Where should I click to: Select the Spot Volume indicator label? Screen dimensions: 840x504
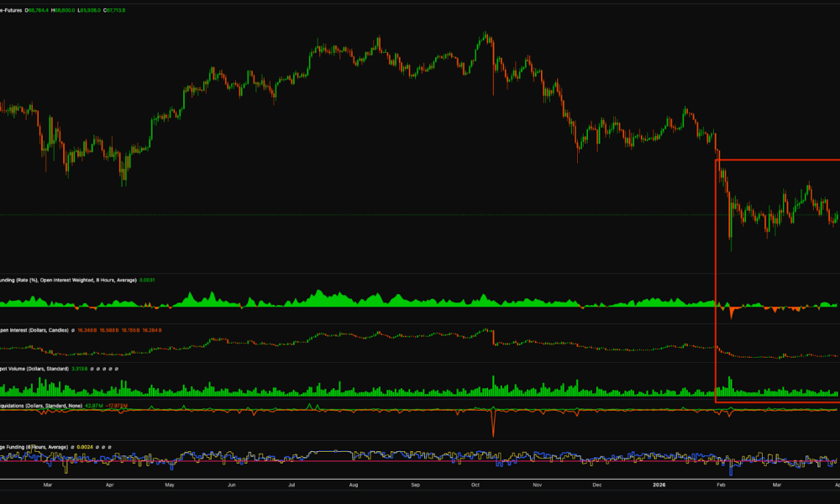32,369
